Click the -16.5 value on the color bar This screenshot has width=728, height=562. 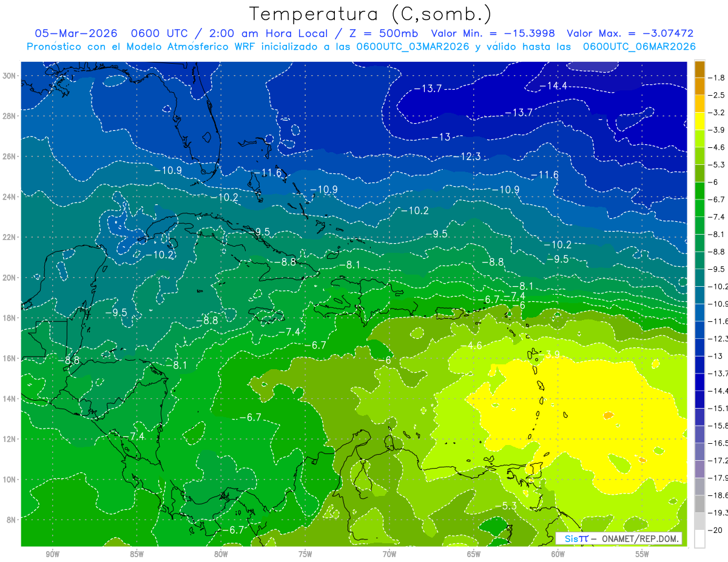click(x=716, y=443)
